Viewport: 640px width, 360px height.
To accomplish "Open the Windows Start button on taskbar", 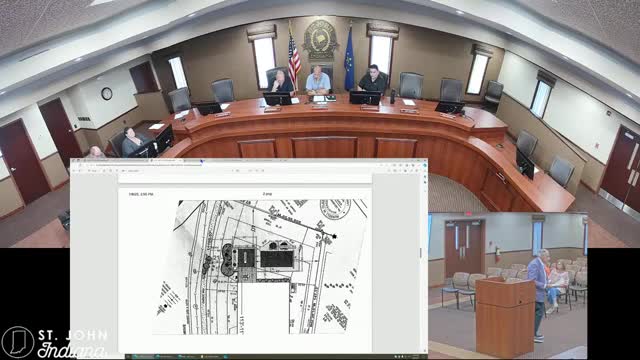I will 128,356.
